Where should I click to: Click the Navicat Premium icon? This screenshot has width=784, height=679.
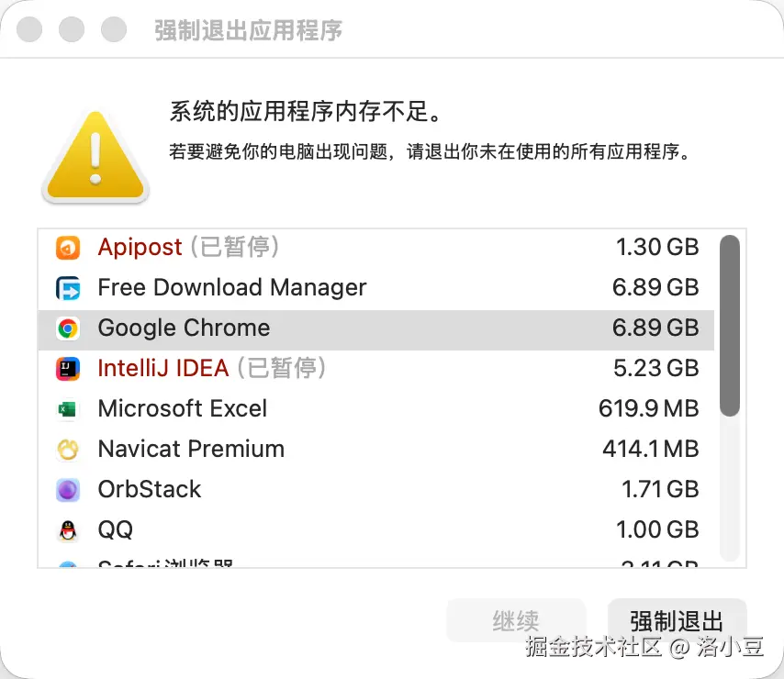68,450
